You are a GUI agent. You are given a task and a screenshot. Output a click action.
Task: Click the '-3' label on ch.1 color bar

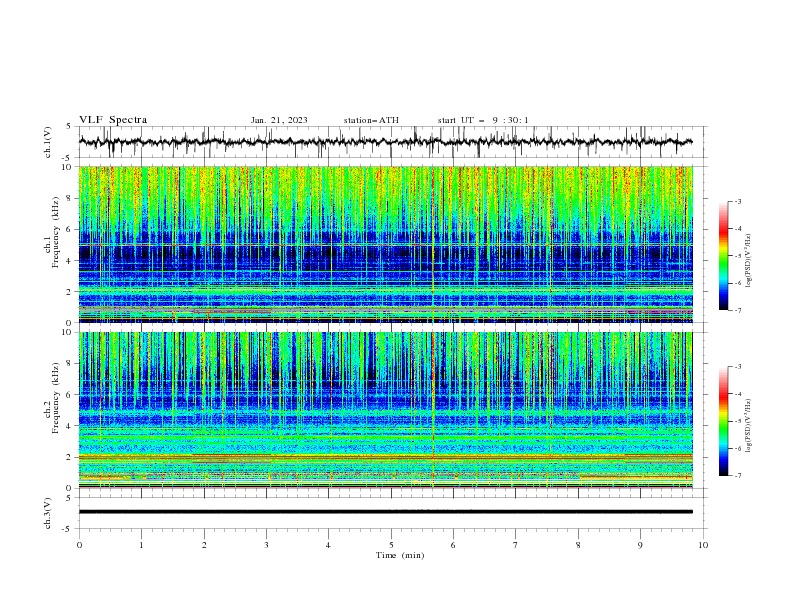tap(737, 201)
